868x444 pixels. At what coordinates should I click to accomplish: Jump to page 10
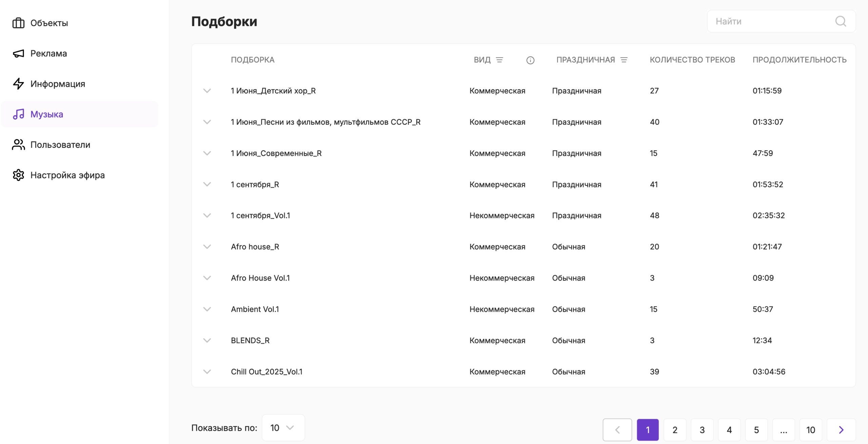[811, 430]
